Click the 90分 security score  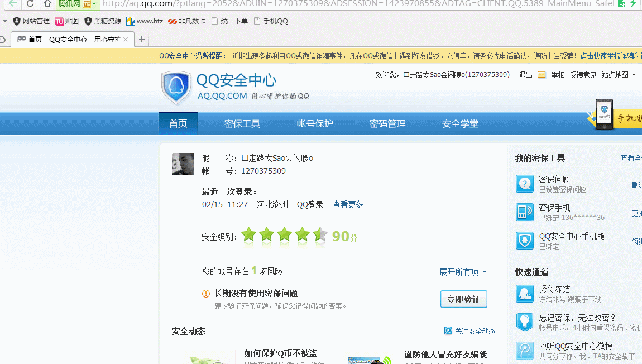pos(345,236)
